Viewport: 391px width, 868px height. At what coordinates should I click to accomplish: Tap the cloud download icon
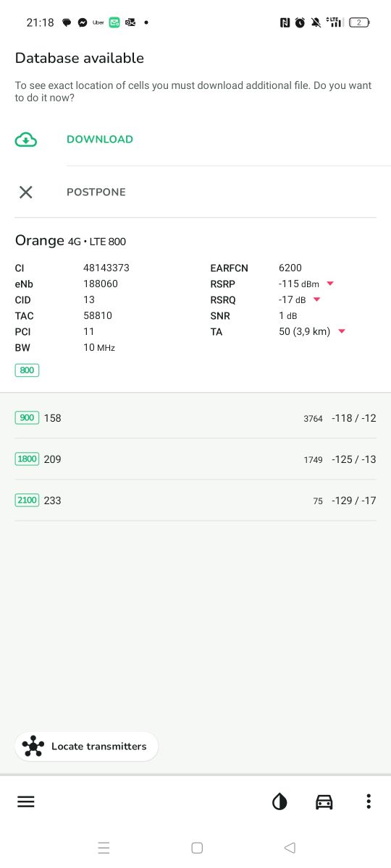pos(26,140)
